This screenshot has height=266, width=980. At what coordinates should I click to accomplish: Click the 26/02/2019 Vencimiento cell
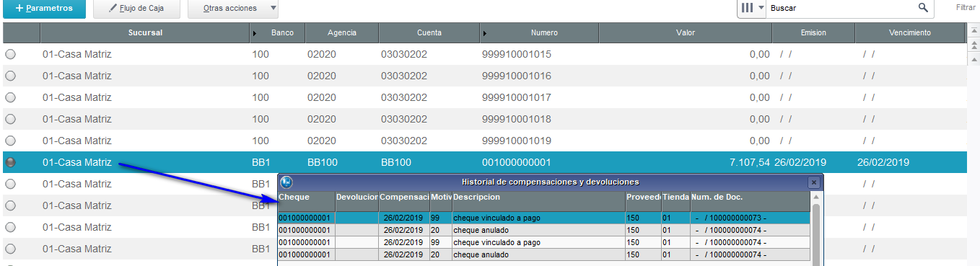(884, 162)
